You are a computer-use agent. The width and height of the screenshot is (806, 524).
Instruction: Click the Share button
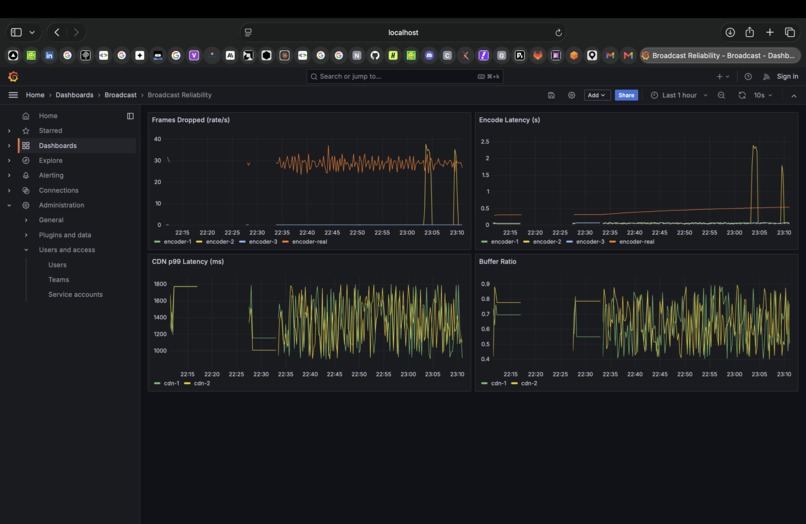pos(626,95)
